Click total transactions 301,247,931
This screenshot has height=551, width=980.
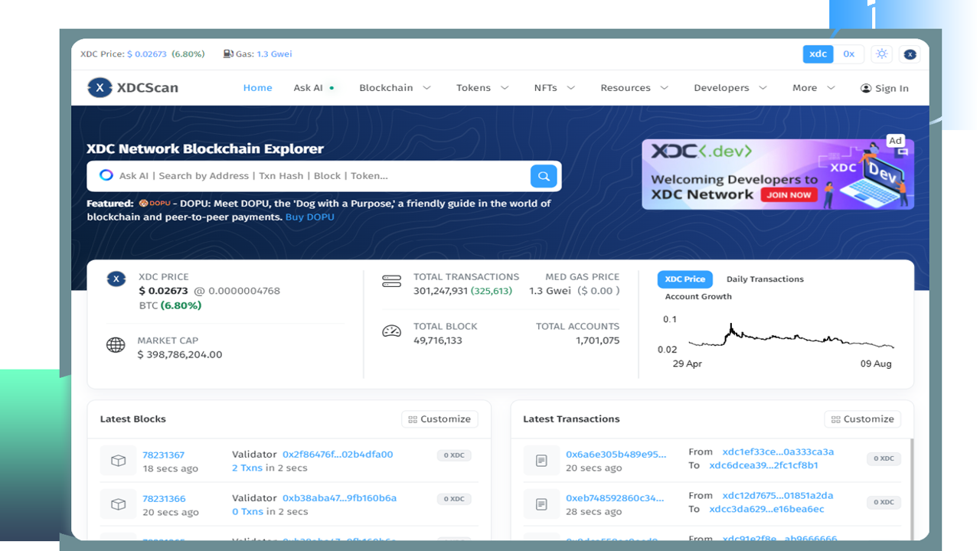[x=440, y=292]
